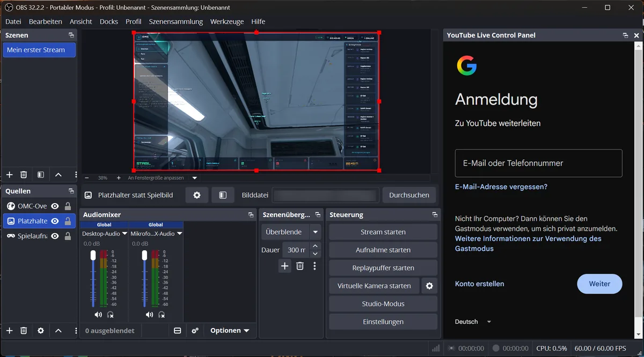Toggle Mikrofon/AUX-Audio monitoring headphone icon
The width and height of the screenshot is (644, 357).
[162, 315]
